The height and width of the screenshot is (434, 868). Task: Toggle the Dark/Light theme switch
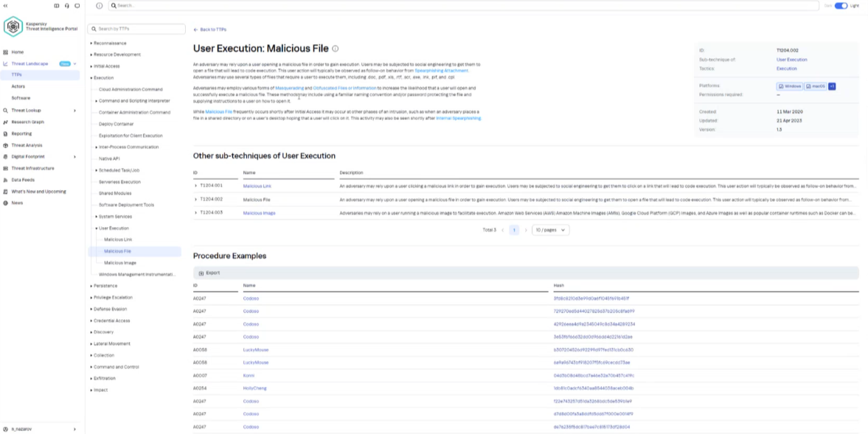point(841,6)
